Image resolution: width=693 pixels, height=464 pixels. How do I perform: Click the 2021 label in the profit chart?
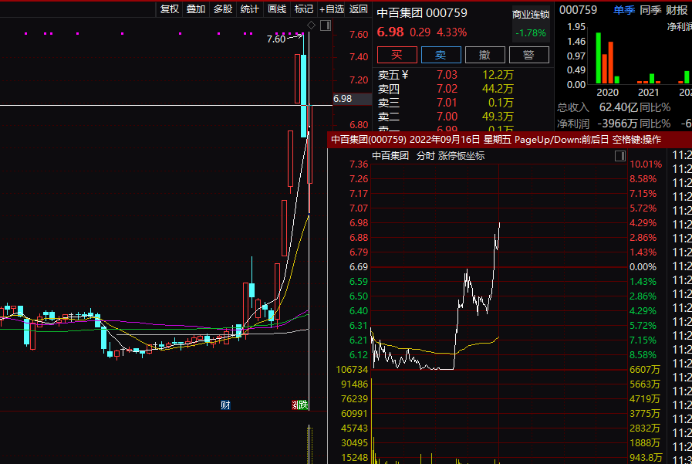[648, 92]
